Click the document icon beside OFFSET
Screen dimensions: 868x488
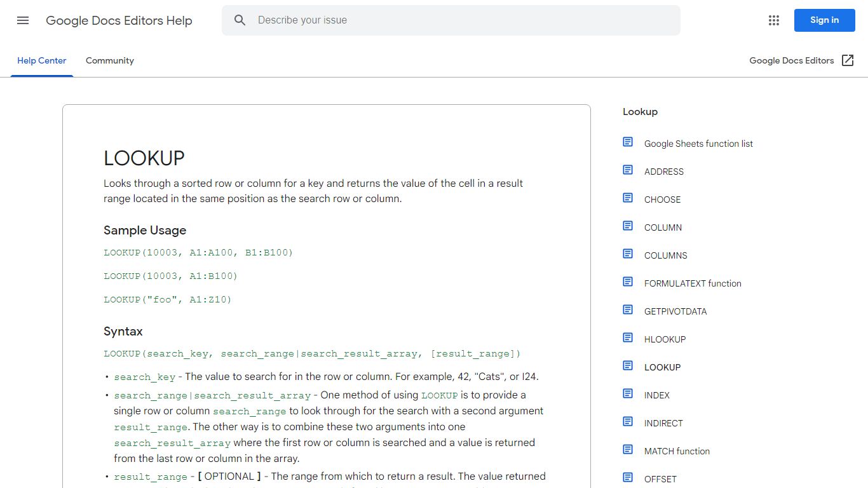tap(628, 478)
